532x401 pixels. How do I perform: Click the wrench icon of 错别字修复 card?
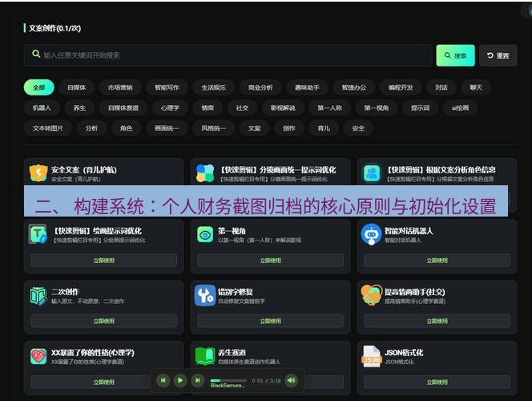205,295
